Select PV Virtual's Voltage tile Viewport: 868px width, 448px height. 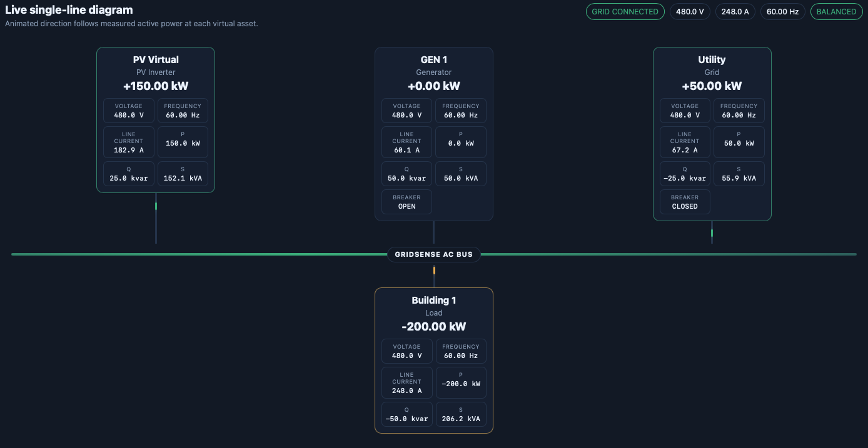tap(129, 111)
